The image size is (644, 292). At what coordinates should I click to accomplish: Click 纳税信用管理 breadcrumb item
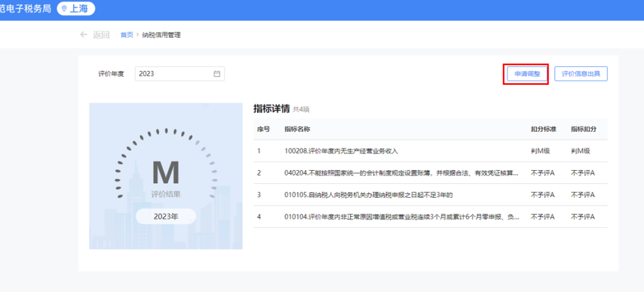(161, 35)
